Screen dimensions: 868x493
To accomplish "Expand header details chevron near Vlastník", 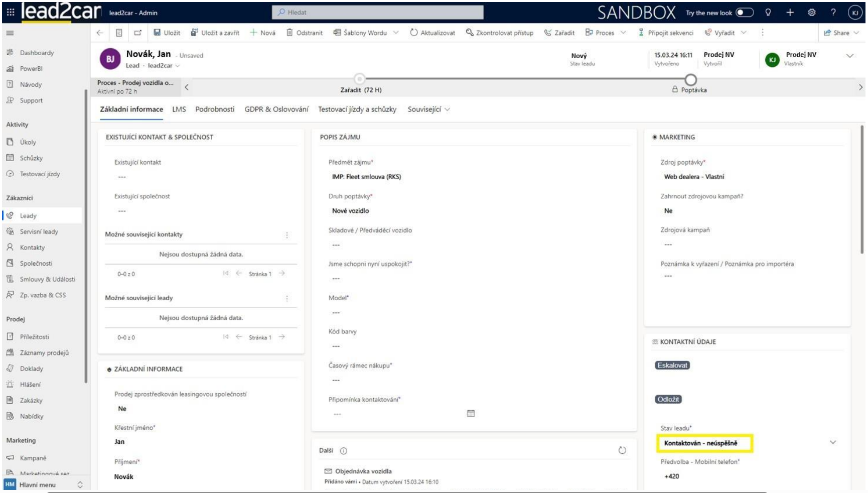I will 849,56.
